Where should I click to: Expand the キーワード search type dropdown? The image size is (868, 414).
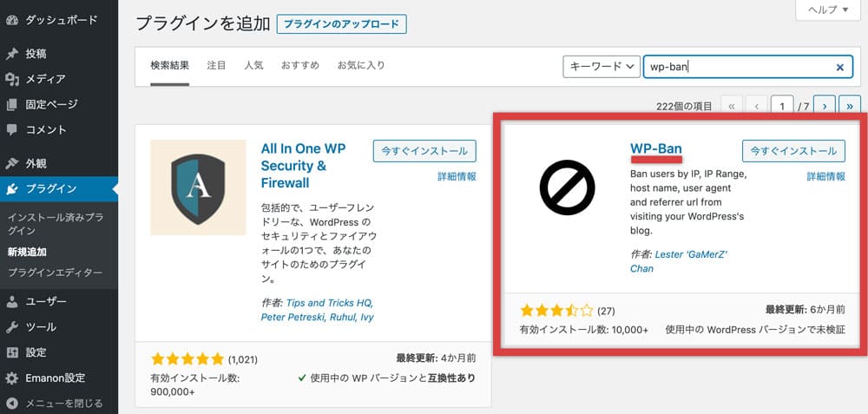click(602, 67)
